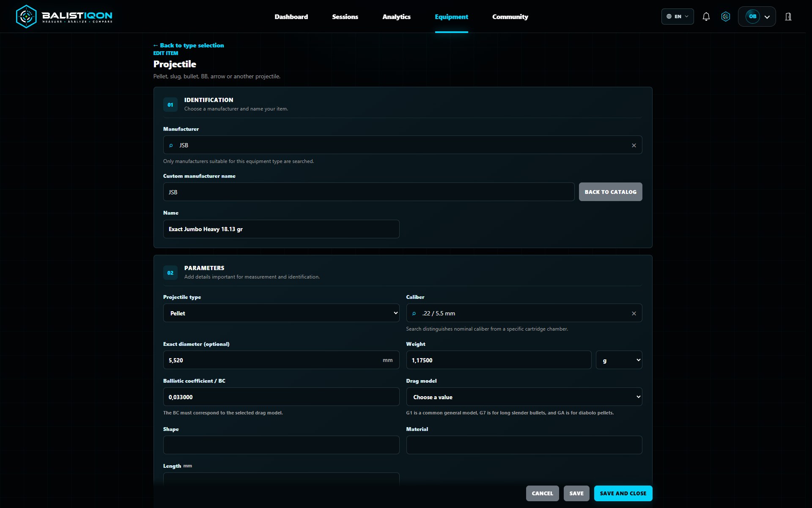The image size is (812, 508).
Task: Open the Projectile type dropdown
Action: (x=281, y=313)
